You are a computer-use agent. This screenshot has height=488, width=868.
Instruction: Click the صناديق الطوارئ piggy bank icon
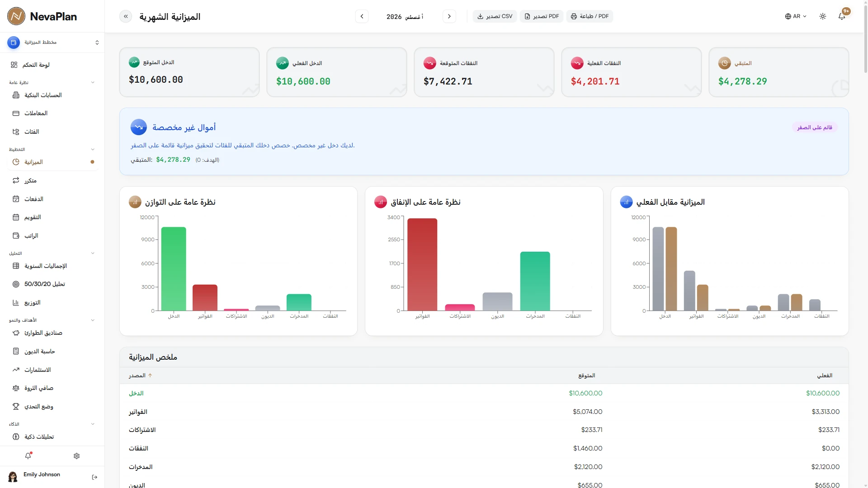click(x=16, y=333)
